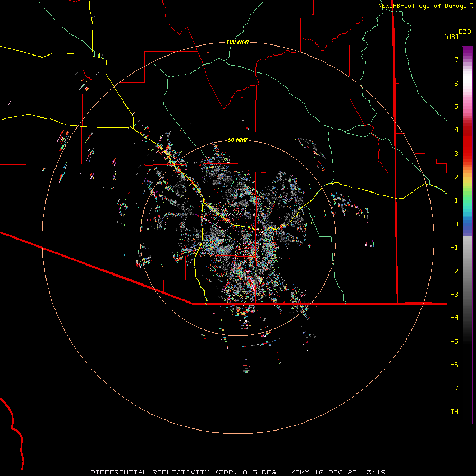Select the 100 NMI range ring label

tap(237, 42)
